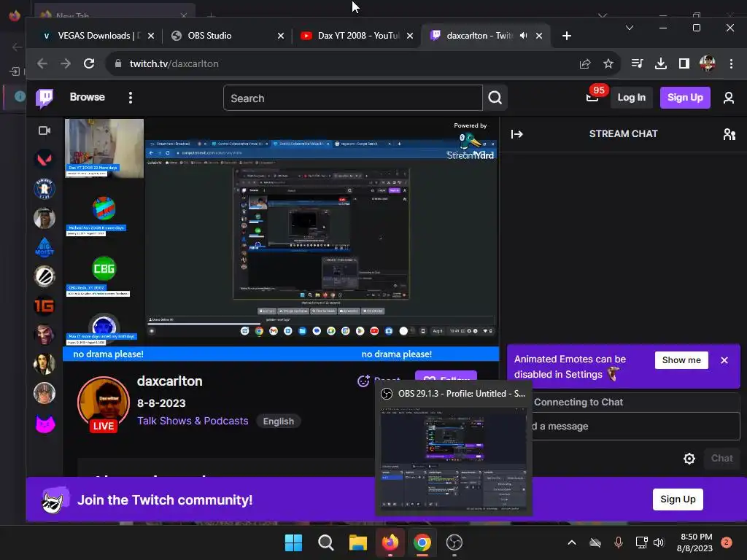Mute the daxcarlton tab audio icon
Image resolution: width=747 pixels, height=560 pixels.
(524, 36)
